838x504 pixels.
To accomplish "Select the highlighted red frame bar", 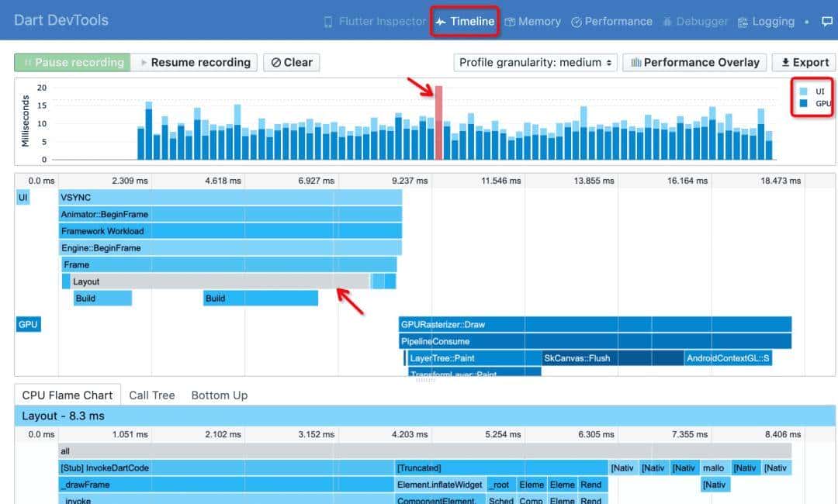I will point(438,123).
